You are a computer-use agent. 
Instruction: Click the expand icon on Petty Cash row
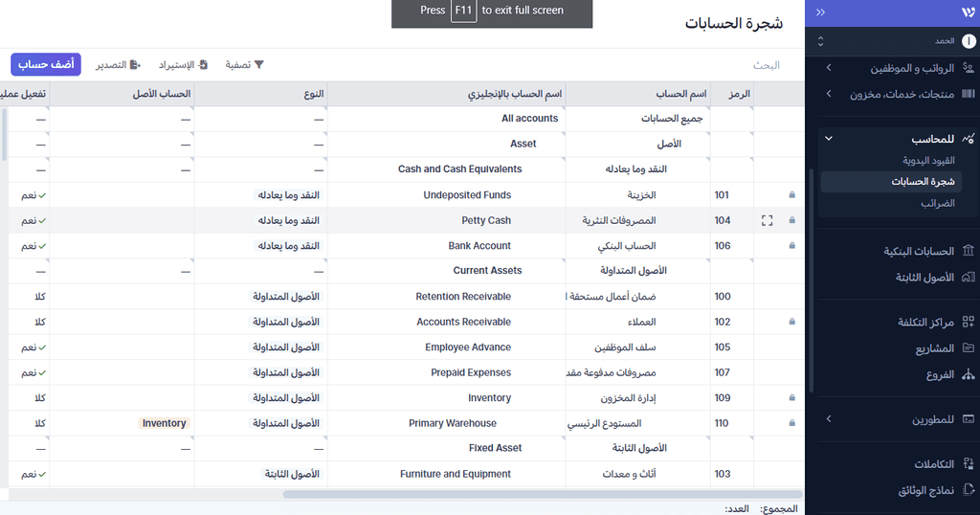pos(767,220)
